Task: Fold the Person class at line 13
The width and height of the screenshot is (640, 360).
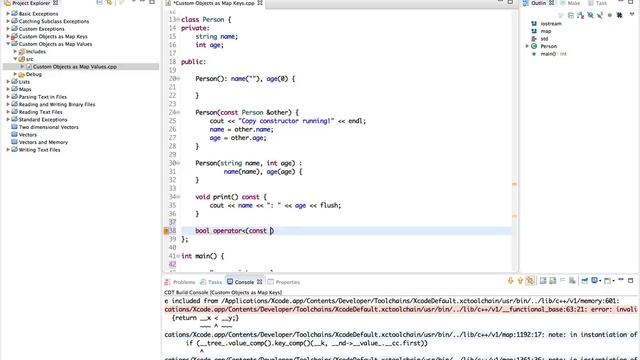Action: coord(178,20)
